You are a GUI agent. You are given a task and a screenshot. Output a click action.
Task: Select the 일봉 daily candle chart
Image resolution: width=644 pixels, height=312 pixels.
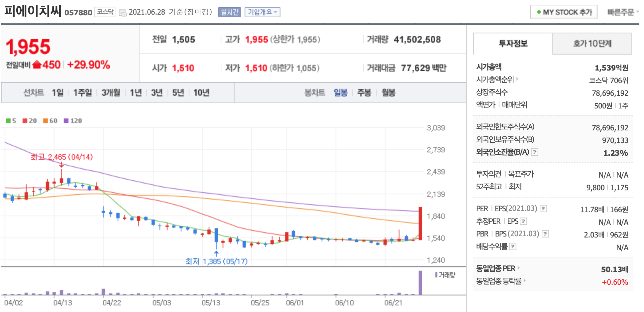coord(341,92)
